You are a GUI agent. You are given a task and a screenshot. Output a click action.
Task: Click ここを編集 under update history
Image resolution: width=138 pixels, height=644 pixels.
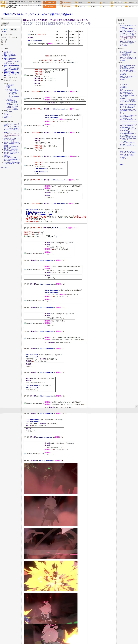coord(120,165)
